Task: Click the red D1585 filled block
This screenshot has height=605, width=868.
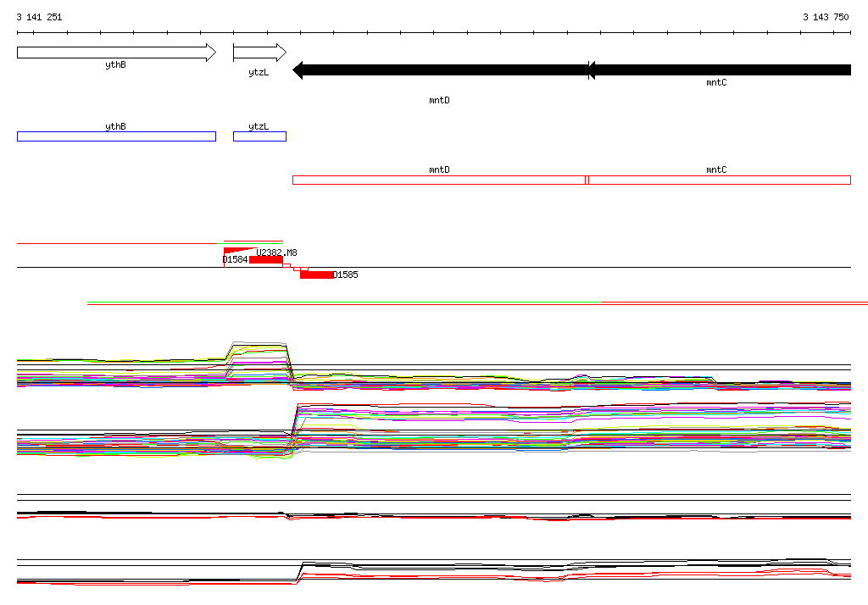Action: tap(317, 275)
